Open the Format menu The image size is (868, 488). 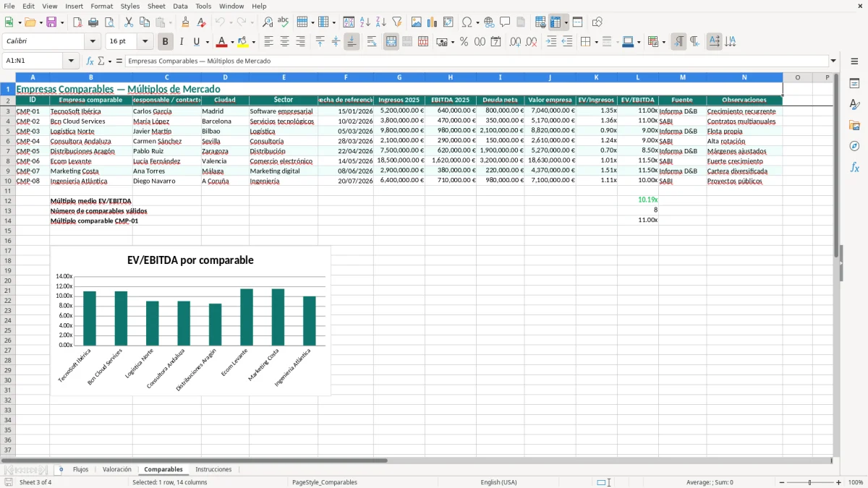click(x=101, y=6)
